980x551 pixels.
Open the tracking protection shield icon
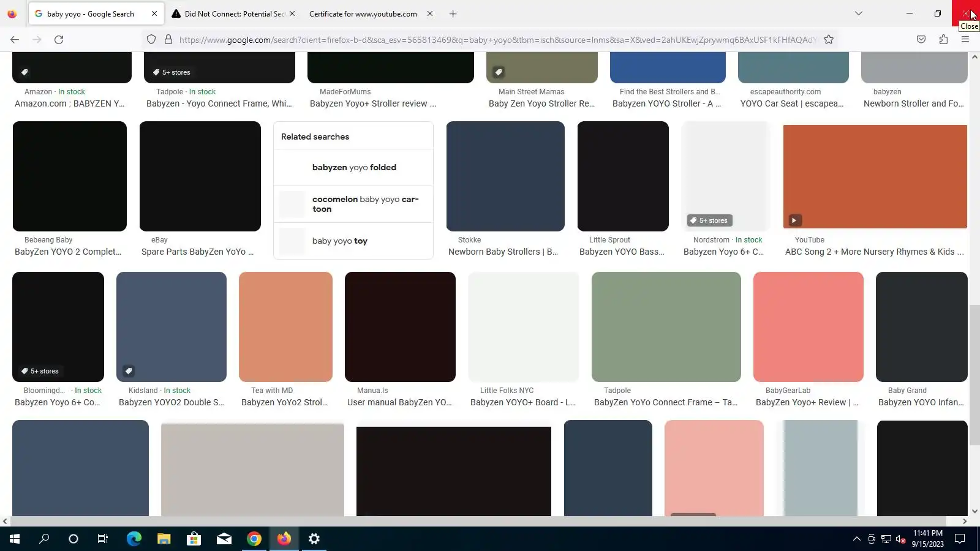pyautogui.click(x=151, y=40)
